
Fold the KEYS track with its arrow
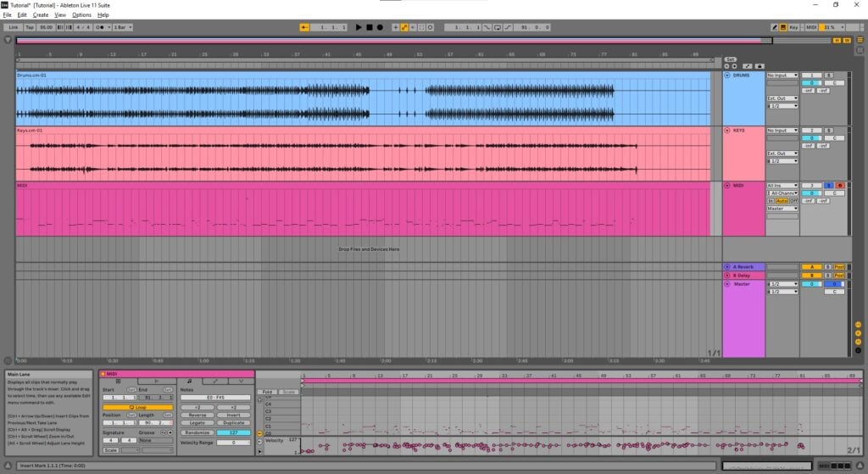tap(727, 131)
